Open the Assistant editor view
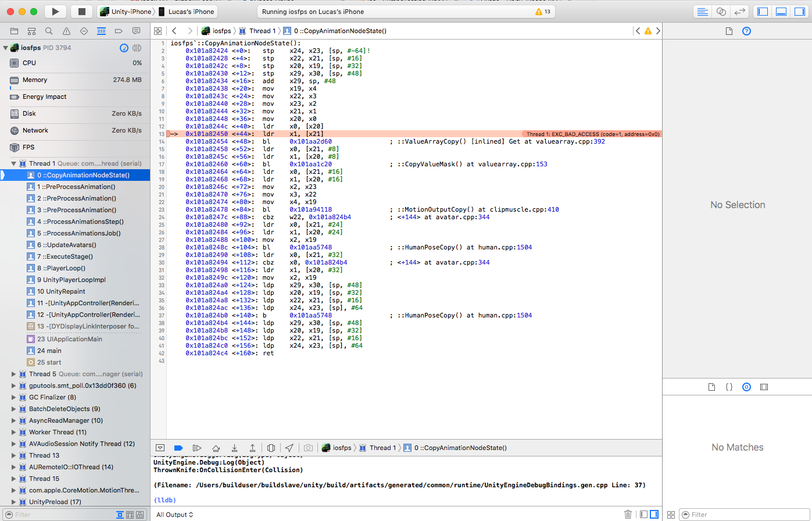812x521 pixels. pos(721,12)
